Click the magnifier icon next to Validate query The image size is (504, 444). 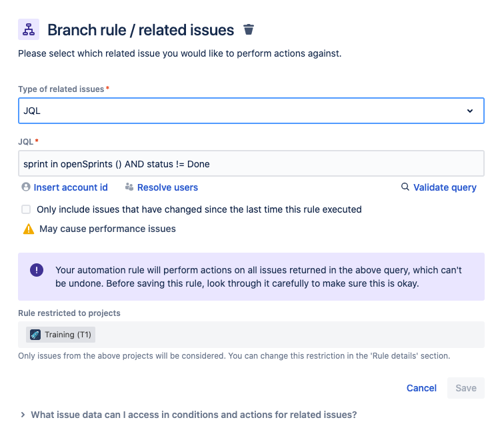tap(405, 187)
